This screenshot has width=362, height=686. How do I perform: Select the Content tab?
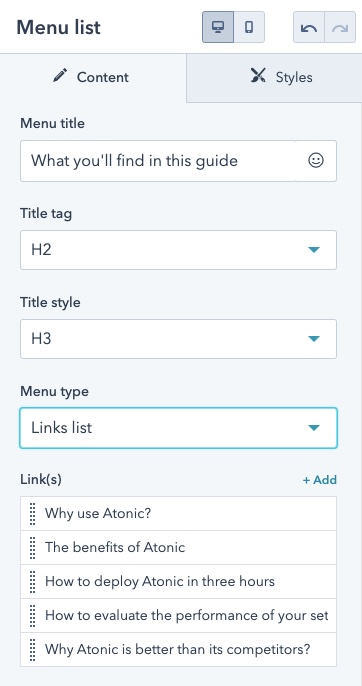[x=93, y=77]
